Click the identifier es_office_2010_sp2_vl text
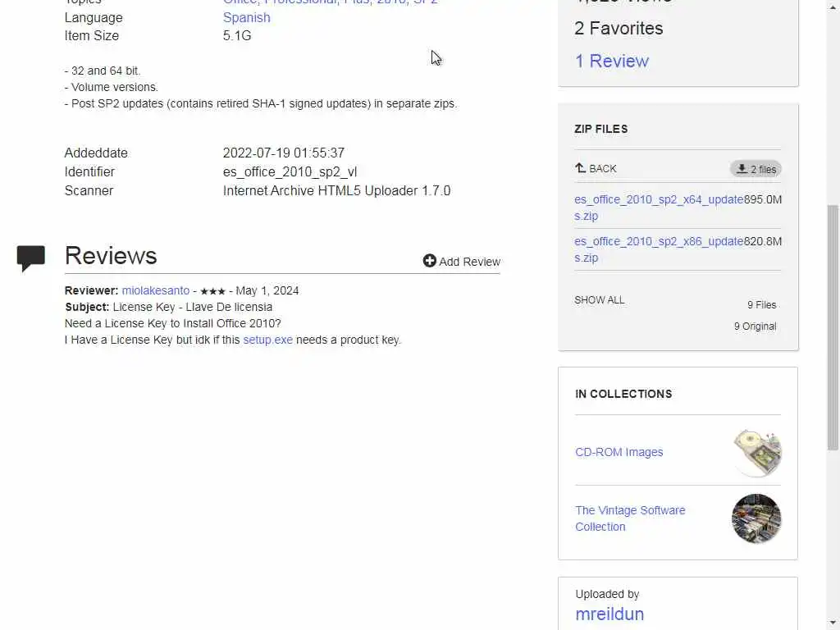Viewport: 840px width, 630px height. [x=290, y=172]
